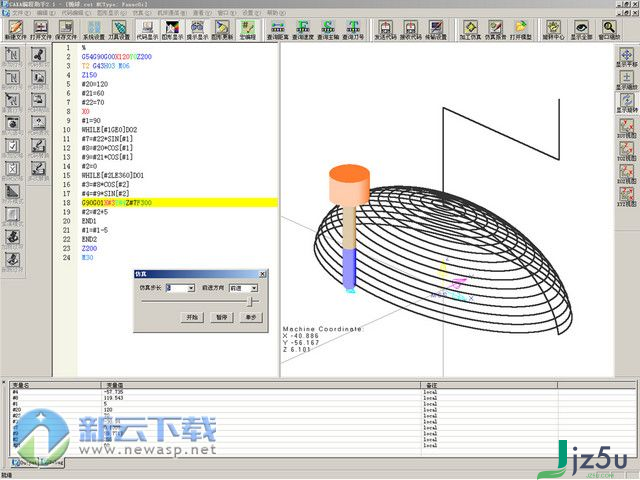Screen dimensions: 640x480
Task: Open the 图形显示 graphics display menu
Action: (x=111, y=13)
